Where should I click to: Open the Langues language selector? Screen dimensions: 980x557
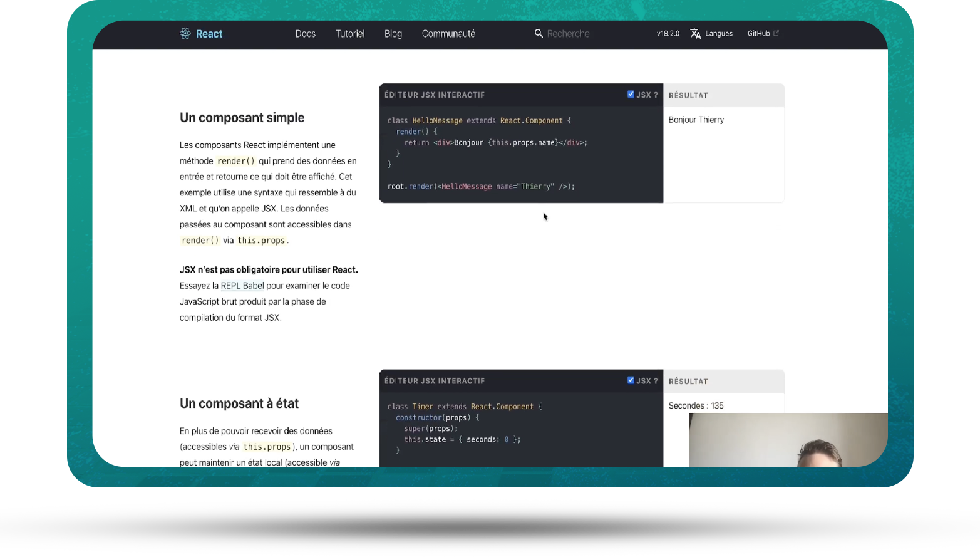[x=711, y=34]
